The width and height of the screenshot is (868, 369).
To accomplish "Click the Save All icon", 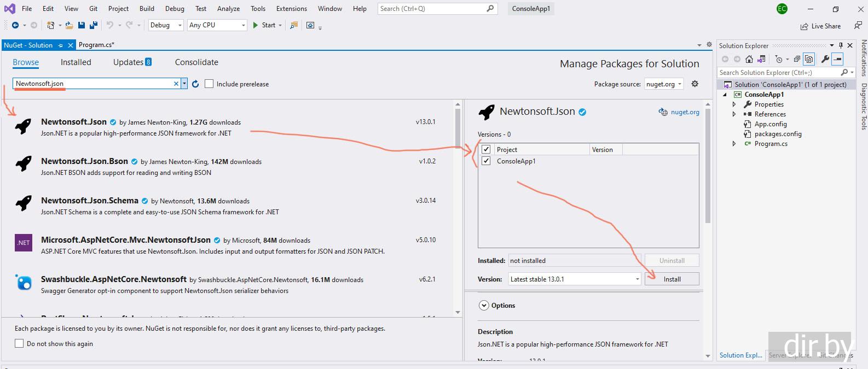I will pyautogui.click(x=94, y=25).
